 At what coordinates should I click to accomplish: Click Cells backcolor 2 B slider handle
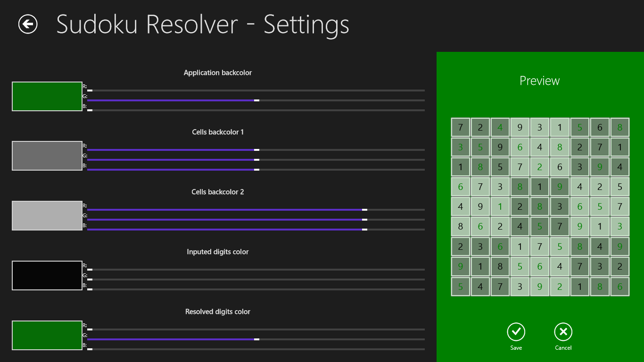pos(364,230)
